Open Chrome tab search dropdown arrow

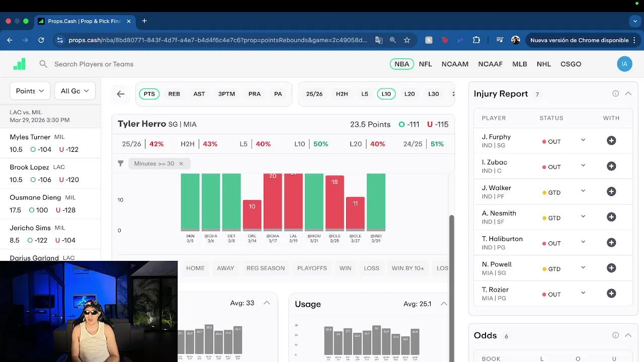coord(635,21)
